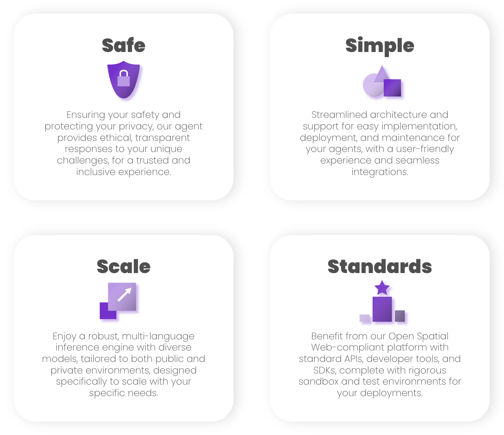The width and height of the screenshot is (504, 435).
Task: Click the star podium icon
Action: tap(382, 302)
